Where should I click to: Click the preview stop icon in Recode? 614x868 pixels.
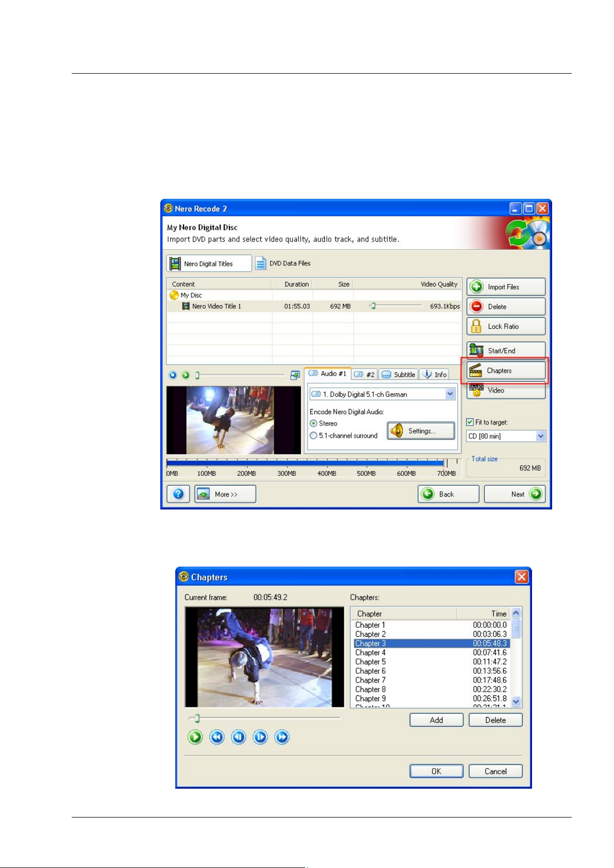pyautogui.click(x=173, y=375)
